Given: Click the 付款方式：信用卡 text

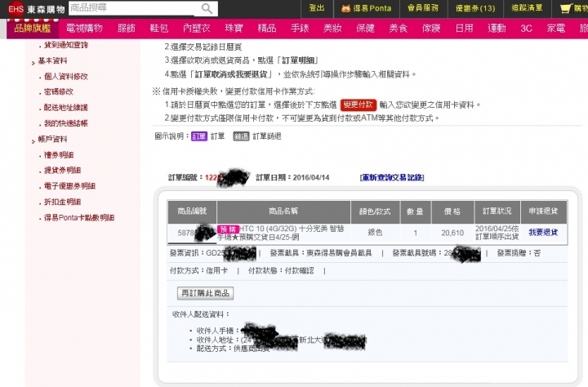Looking at the screenshot, I should coord(198,271).
